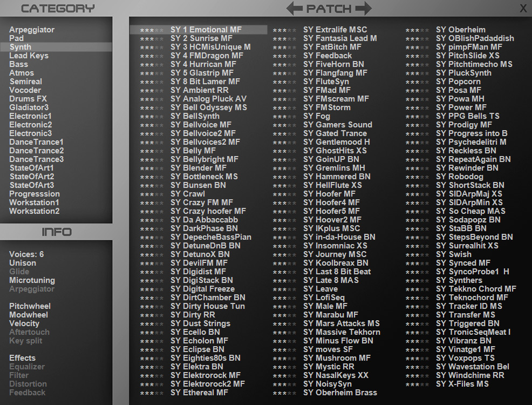The height and width of the screenshot is (405, 532).
Task: Select the Vocoder category
Action: (25, 90)
